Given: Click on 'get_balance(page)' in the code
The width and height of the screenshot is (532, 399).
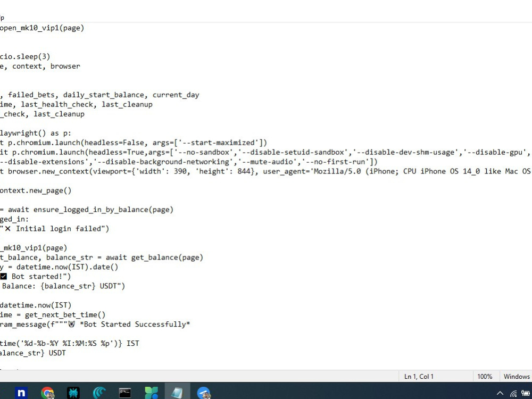Looking at the screenshot, I should [x=167, y=257].
